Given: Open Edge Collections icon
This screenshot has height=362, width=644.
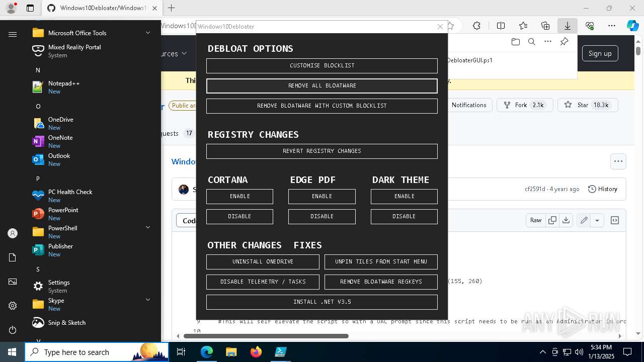Looking at the screenshot, I should [x=545, y=26].
